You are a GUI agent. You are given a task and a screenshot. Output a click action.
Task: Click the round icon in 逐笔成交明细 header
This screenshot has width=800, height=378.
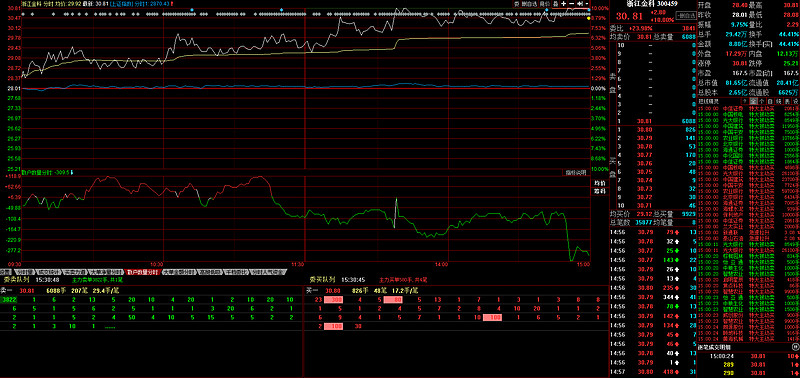pos(796,347)
